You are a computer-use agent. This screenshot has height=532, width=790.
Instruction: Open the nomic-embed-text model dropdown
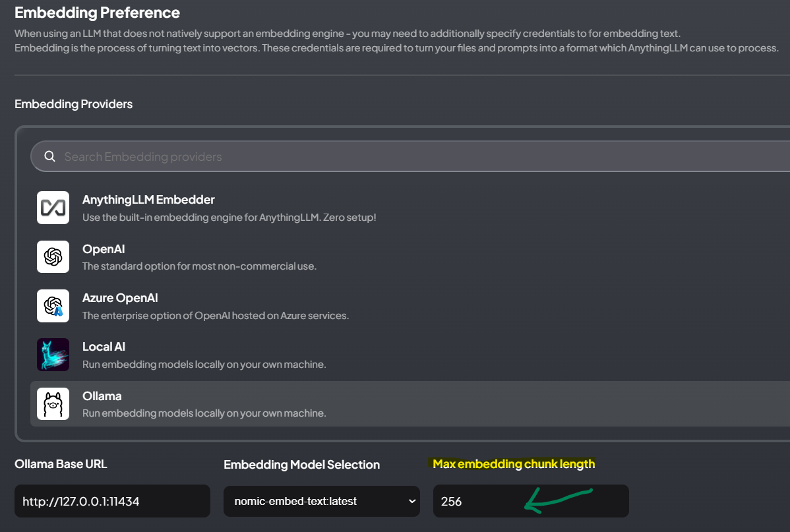pos(317,501)
